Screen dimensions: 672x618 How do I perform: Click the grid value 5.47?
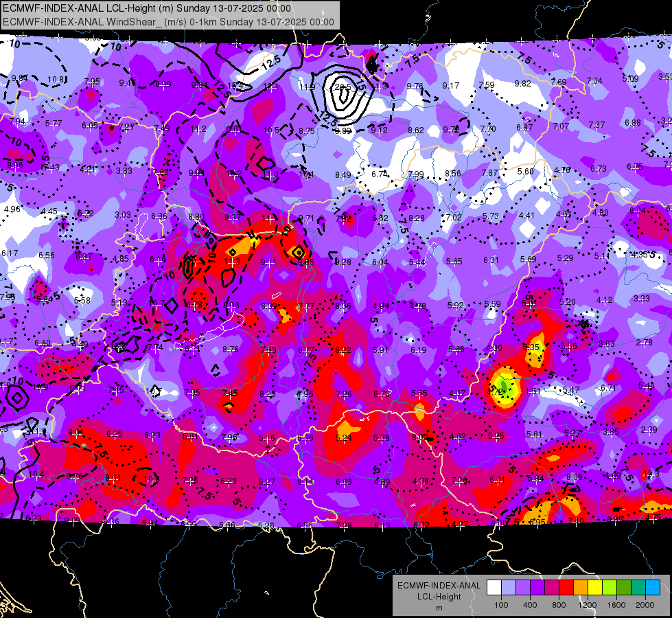[571, 389]
